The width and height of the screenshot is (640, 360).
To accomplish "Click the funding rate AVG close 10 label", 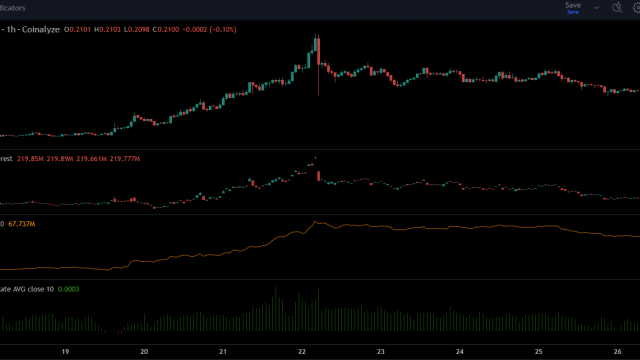I will [27, 289].
